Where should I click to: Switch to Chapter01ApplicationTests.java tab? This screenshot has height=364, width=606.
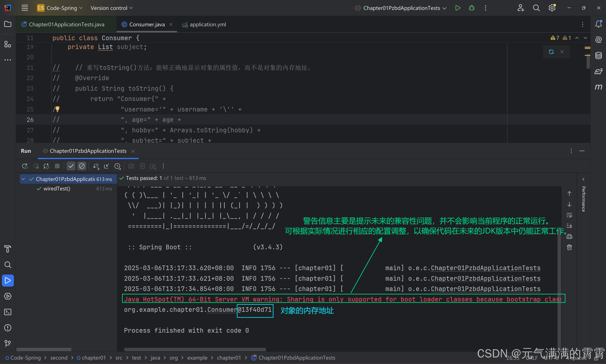(66, 24)
